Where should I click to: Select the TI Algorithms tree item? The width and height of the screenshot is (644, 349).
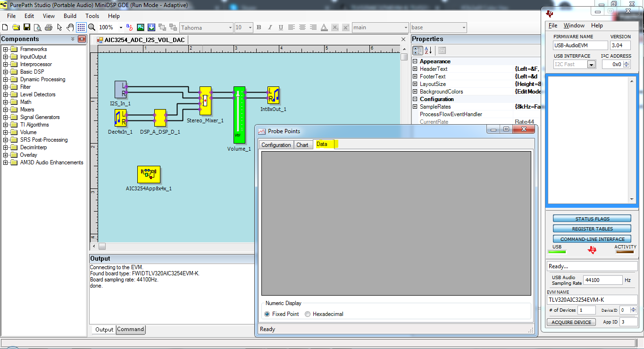34,125
